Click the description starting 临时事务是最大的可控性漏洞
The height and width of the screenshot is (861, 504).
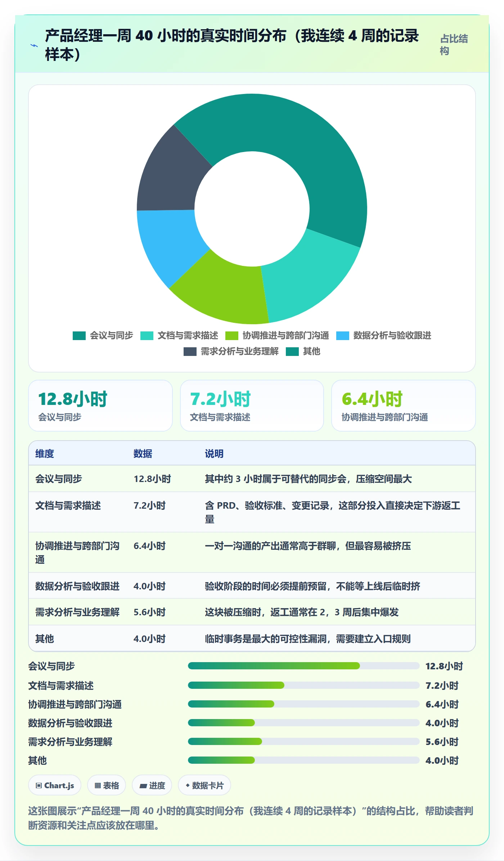(x=308, y=639)
